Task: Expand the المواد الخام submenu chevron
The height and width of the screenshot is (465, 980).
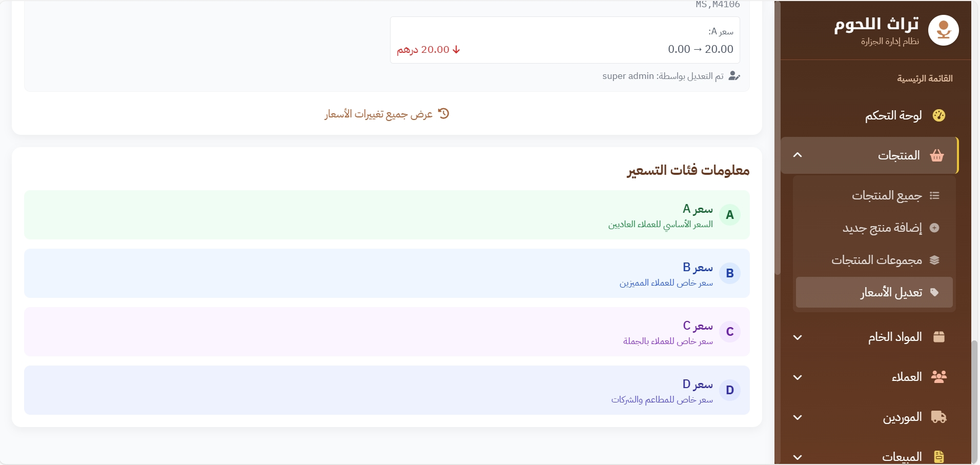Action: [798, 337]
